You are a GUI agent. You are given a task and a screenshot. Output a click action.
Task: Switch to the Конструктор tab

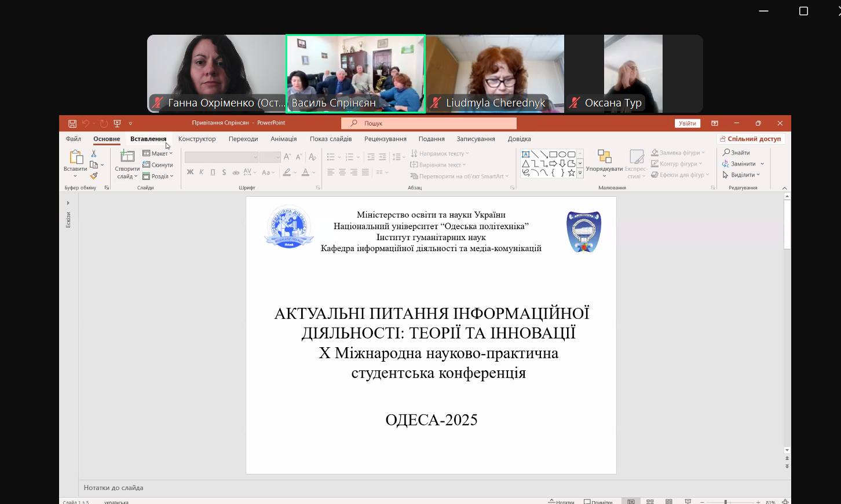click(197, 139)
